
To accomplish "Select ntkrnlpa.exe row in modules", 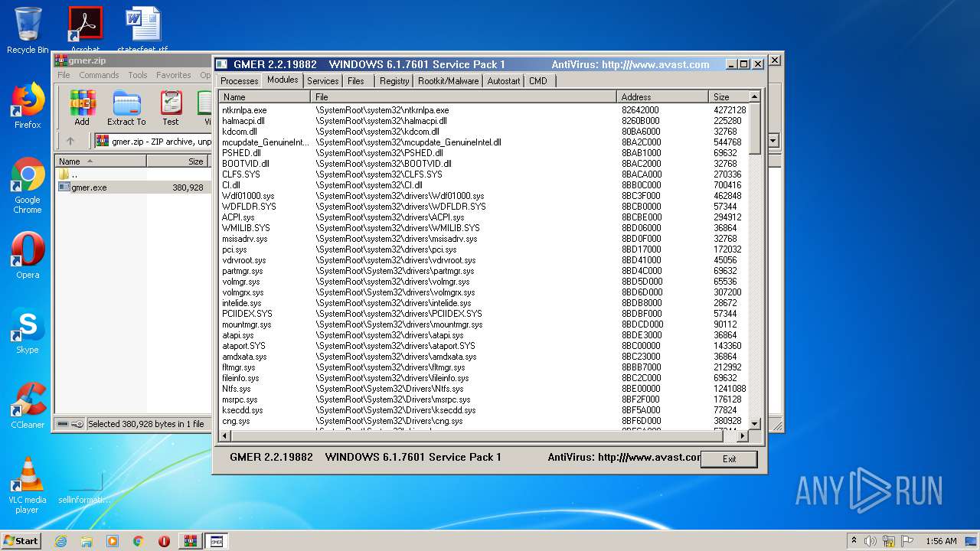I will coord(483,110).
